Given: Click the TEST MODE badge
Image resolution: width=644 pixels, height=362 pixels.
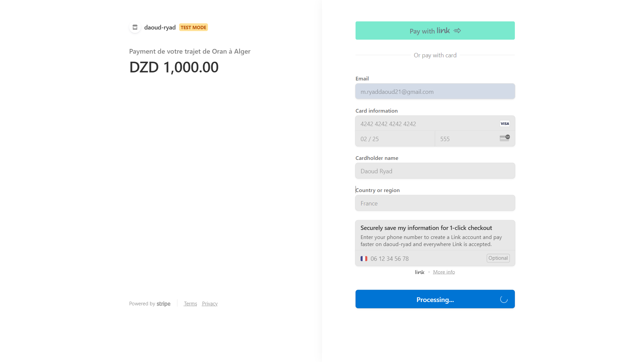Looking at the screenshot, I should [x=193, y=27].
